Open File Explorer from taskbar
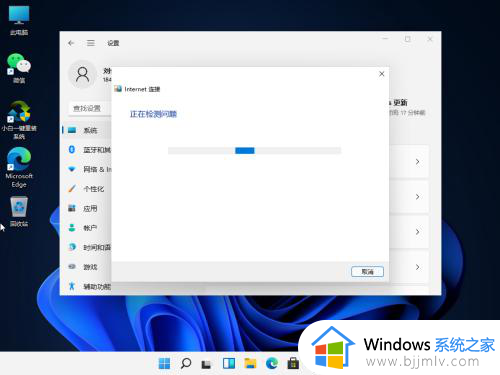This screenshot has width=500, height=375. coord(250,363)
